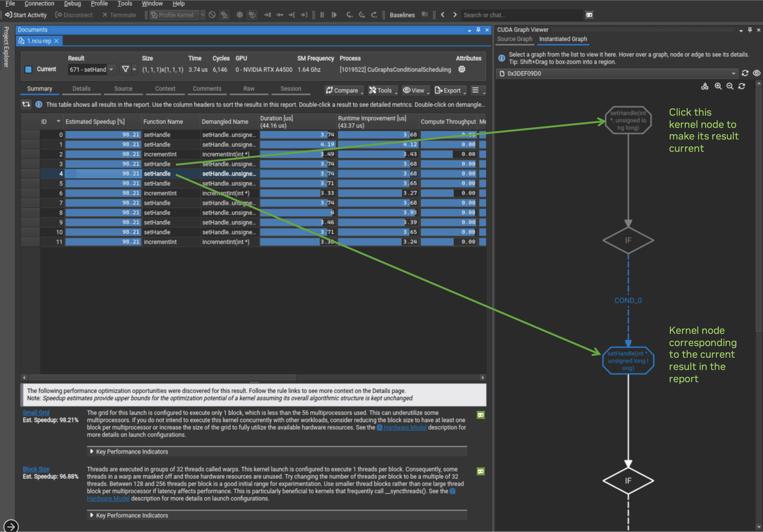763x532 pixels.
Task: Click the snowflake icon in the toolbar
Action: point(239,15)
